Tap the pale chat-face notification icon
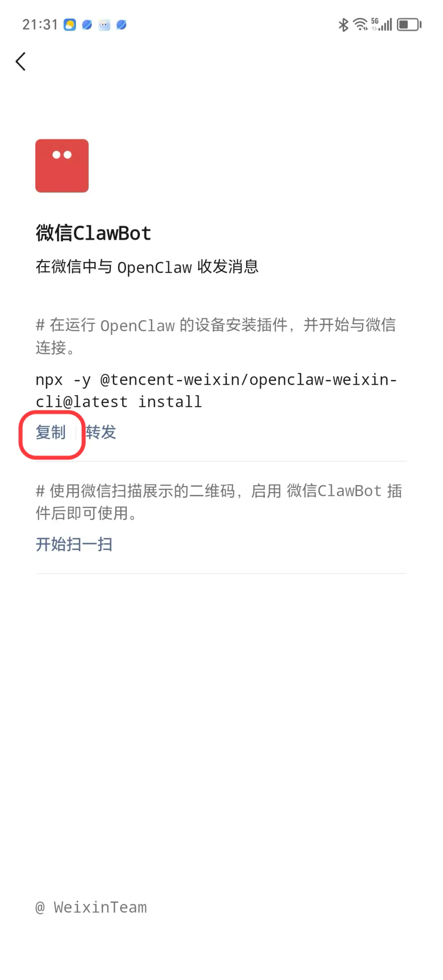This screenshot has width=443, height=980. point(104,25)
